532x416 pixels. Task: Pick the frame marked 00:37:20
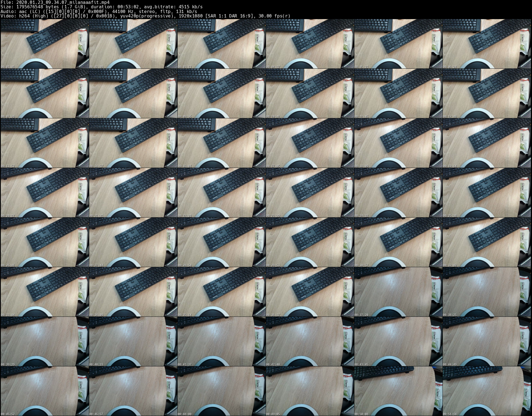(398, 292)
